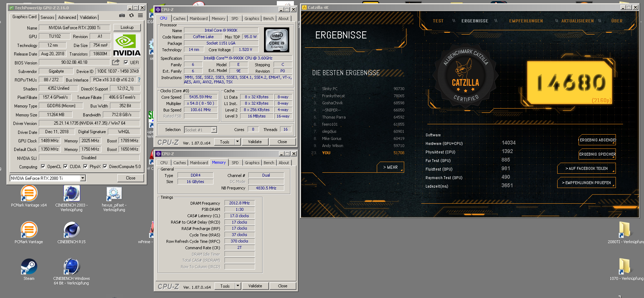
Task: Open the GPU selection dropdown in GPU-Z
Action: pos(83,178)
